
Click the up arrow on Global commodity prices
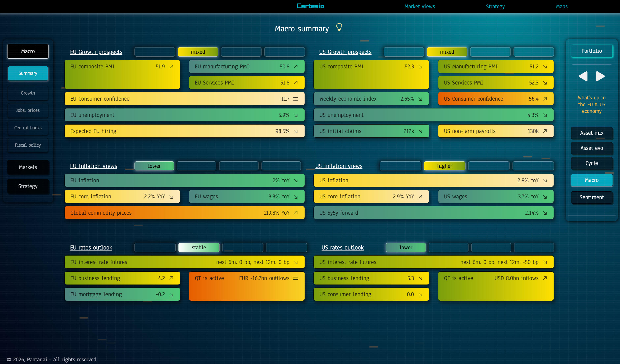coord(296,213)
